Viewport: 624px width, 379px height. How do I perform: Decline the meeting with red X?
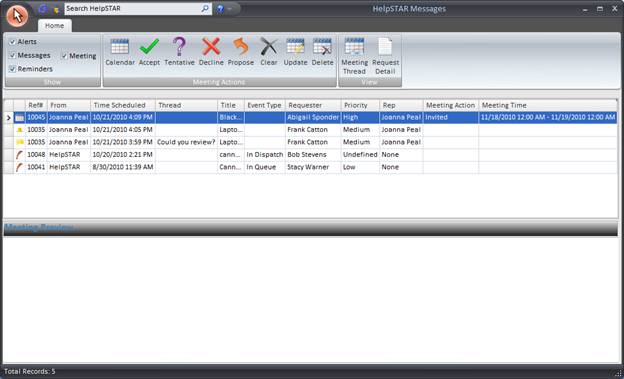click(x=211, y=52)
